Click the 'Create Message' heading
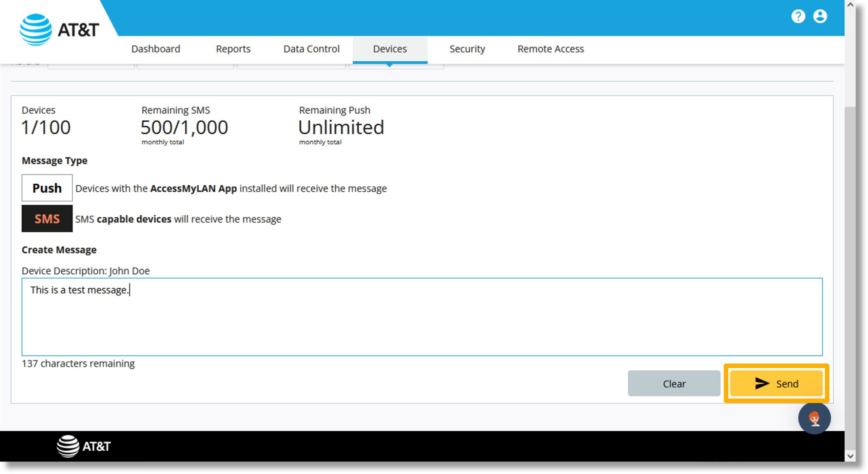This screenshot has height=474, width=868. click(x=59, y=250)
